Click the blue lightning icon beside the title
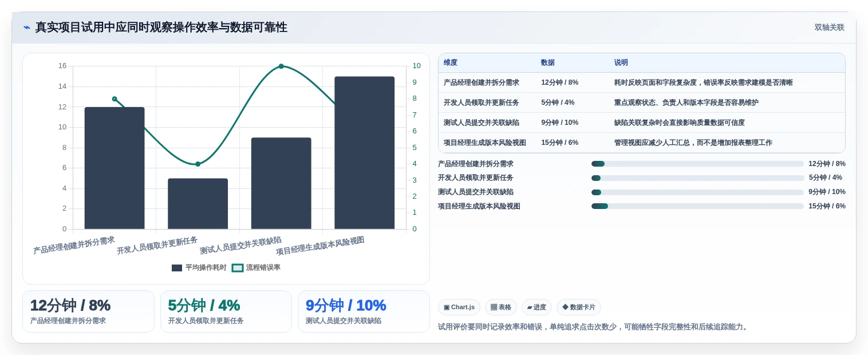This screenshot has width=868, height=355. [27, 27]
